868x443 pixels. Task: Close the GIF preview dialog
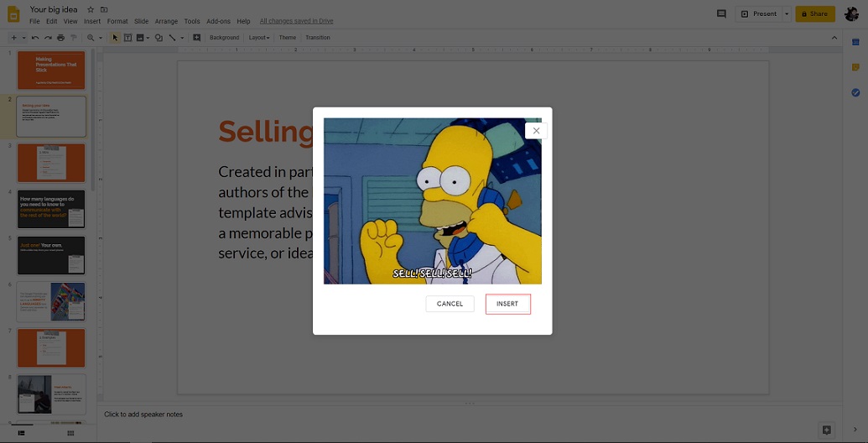click(x=536, y=131)
